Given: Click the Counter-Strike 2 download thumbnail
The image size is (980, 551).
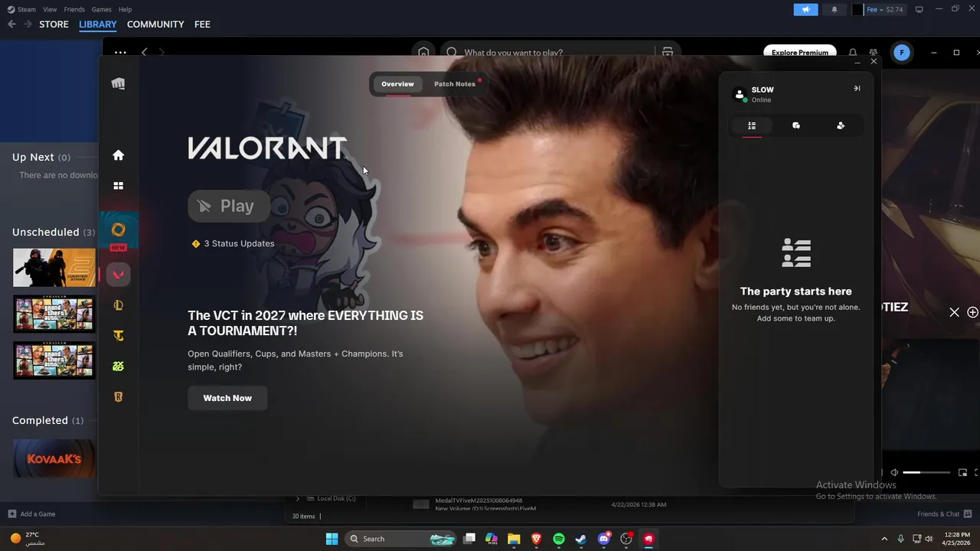Looking at the screenshot, I should [x=54, y=267].
